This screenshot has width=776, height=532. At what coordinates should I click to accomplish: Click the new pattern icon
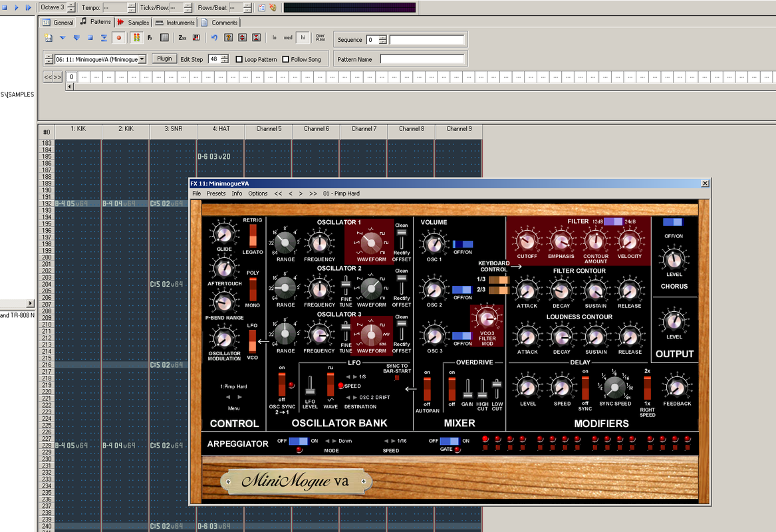[49, 38]
